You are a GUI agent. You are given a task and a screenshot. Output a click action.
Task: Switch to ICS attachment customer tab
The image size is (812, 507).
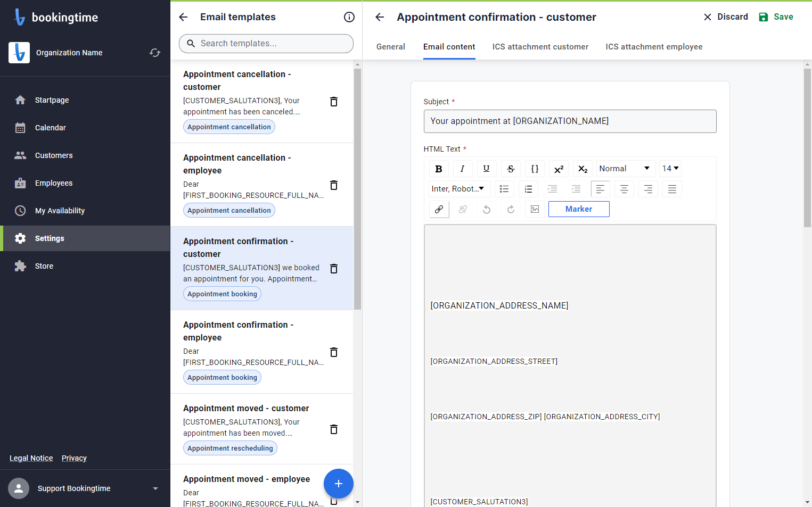(x=540, y=47)
